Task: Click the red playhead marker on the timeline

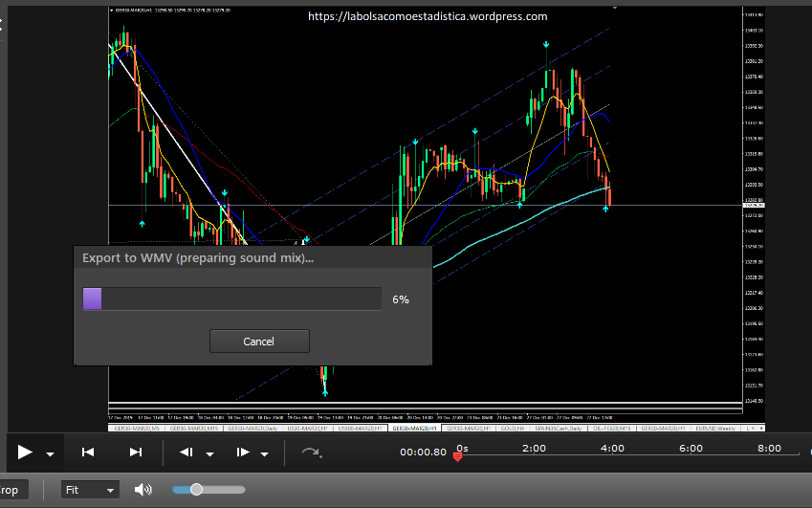Action: [457, 456]
